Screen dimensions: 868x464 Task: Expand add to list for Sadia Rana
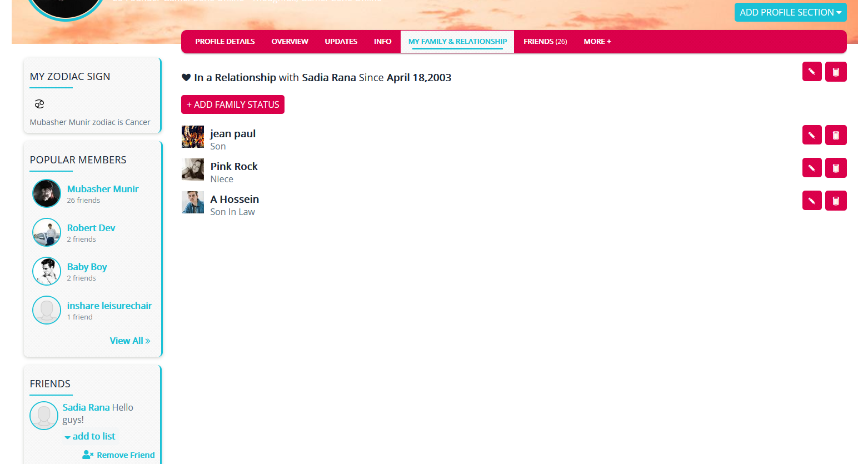(90, 437)
